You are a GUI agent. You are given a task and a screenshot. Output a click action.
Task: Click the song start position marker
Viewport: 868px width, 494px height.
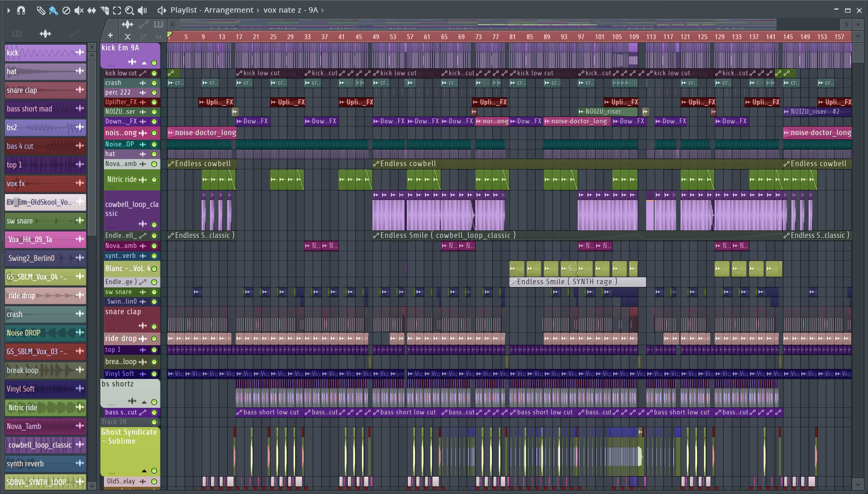(169, 35)
